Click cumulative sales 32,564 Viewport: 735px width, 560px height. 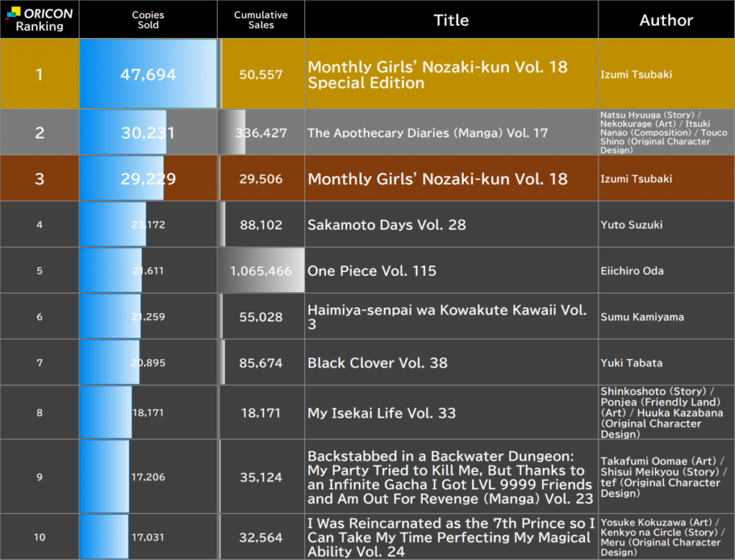pos(261,537)
